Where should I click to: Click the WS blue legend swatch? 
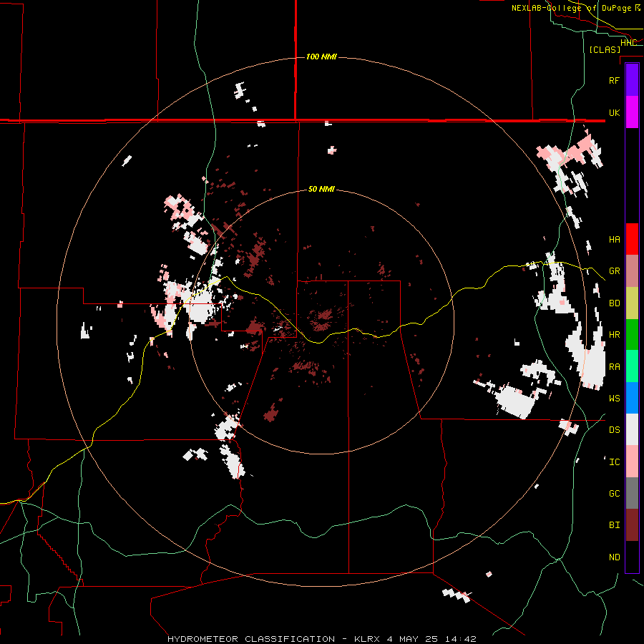632,398
